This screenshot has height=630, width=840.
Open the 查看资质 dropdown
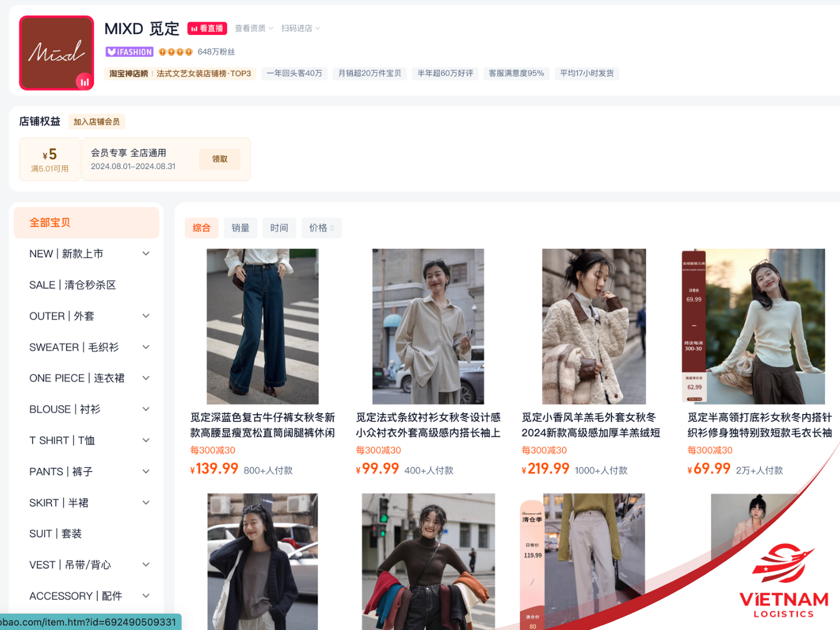pos(254,28)
